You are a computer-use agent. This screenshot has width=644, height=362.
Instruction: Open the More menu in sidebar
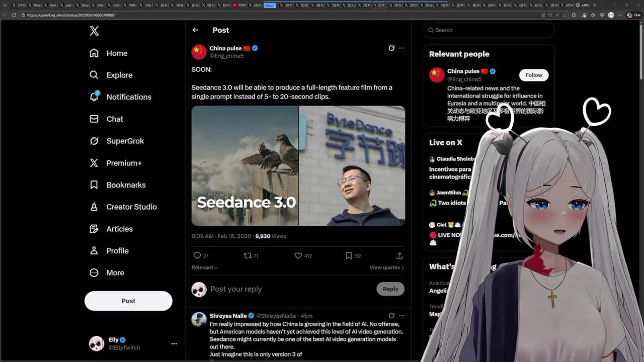tap(107, 273)
